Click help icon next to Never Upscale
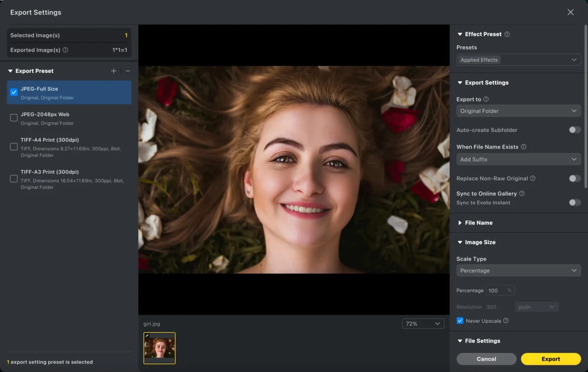The width and height of the screenshot is (588, 372). pyautogui.click(x=506, y=321)
